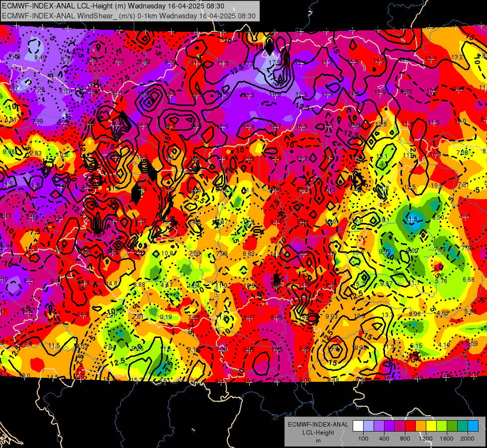Viewport: 487px width, 448px height.
Task: Click the 400 legend scale label
Action: click(384, 439)
